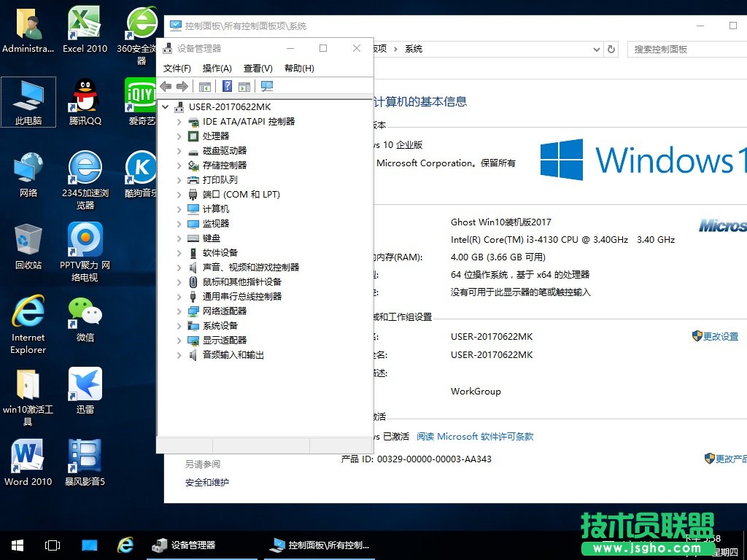Screen dimensions: 747x560
Task: Click the show/hide console tree toolbar icon
Action: (x=205, y=86)
